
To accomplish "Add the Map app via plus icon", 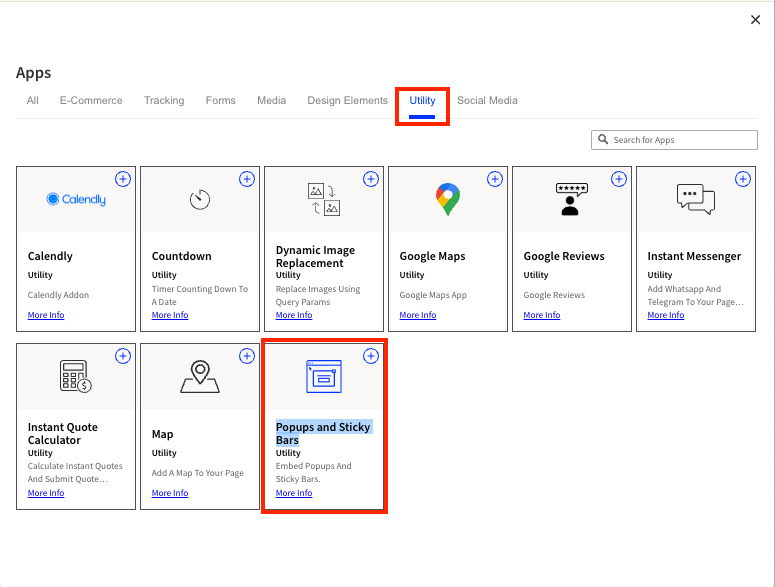I will 247,356.
